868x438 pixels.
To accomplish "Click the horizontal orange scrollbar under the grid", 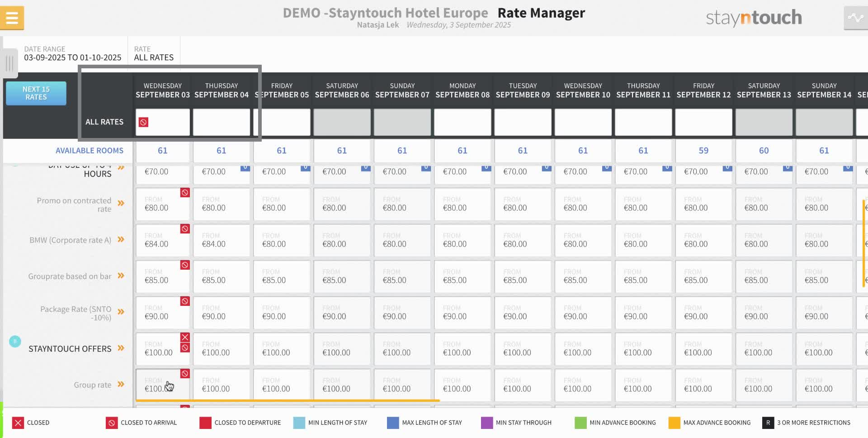I will [288, 400].
